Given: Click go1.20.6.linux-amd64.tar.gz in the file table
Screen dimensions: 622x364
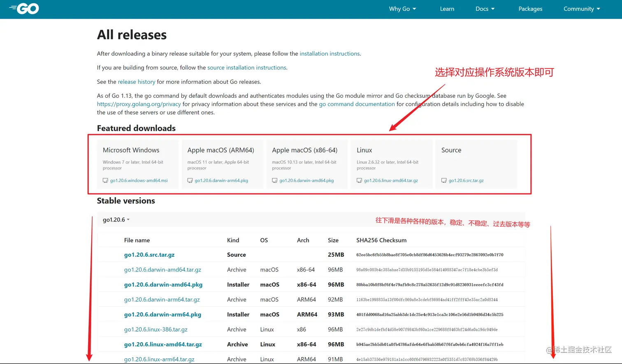Looking at the screenshot, I should tap(163, 344).
